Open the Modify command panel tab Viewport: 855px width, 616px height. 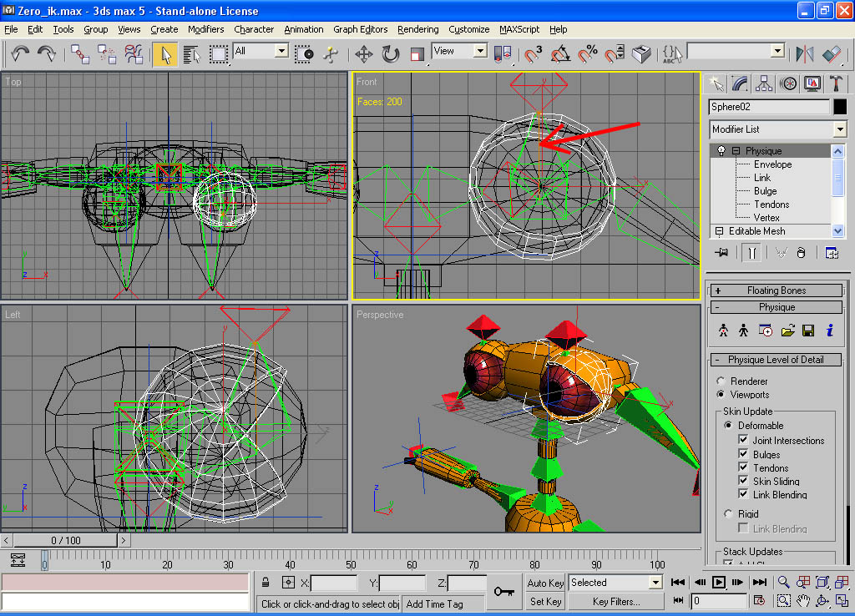coord(740,83)
